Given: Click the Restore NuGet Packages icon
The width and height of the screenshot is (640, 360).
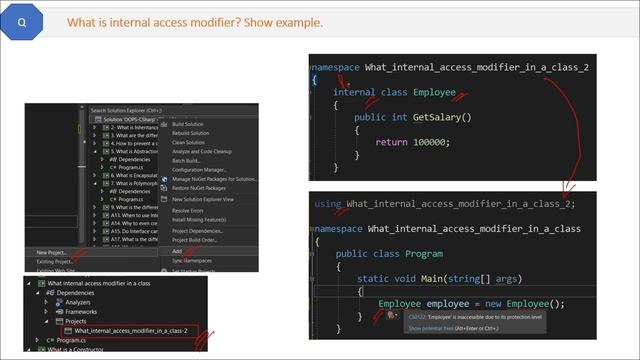Looking at the screenshot, I should (164, 188).
